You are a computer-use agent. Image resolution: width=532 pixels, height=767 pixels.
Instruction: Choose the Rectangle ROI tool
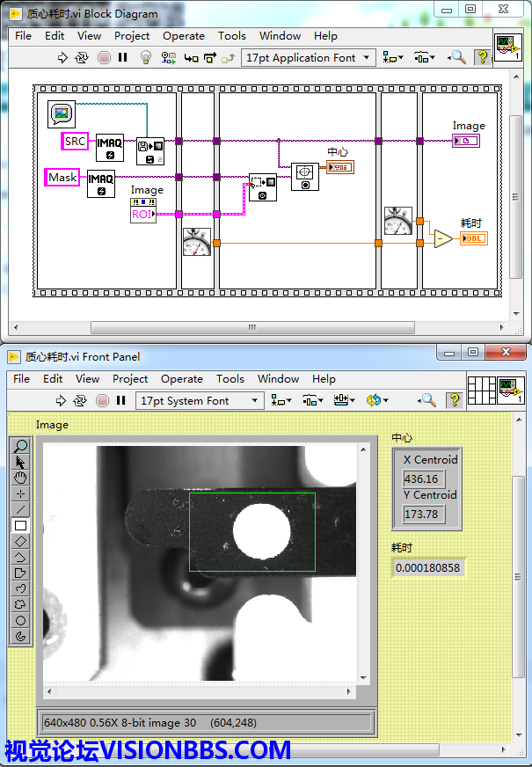[21, 525]
